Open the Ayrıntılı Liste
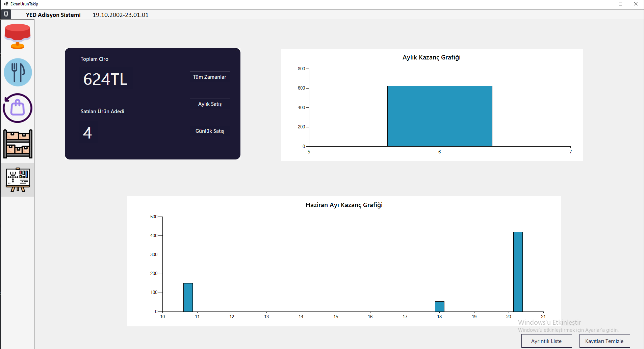Image resolution: width=644 pixels, height=349 pixels. [546, 341]
